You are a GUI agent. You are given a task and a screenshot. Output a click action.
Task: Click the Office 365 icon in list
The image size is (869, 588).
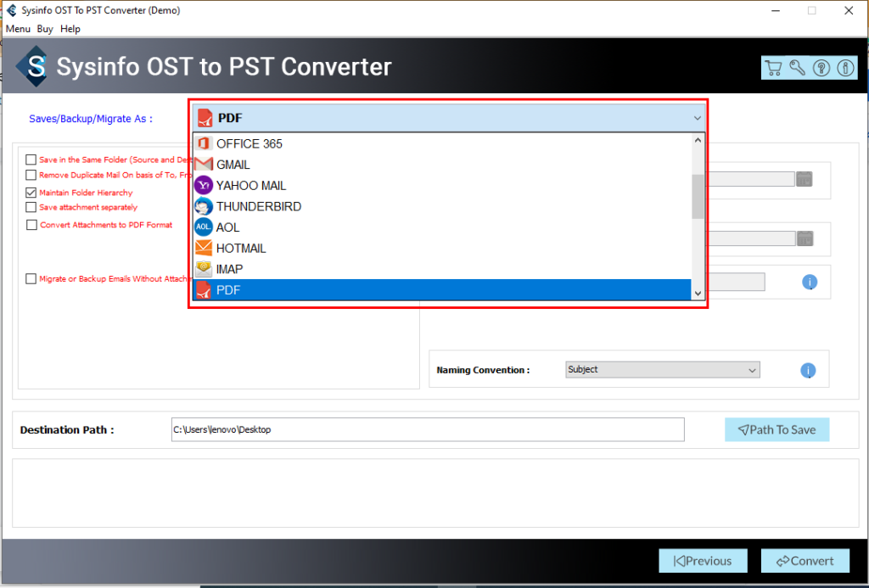click(x=204, y=143)
